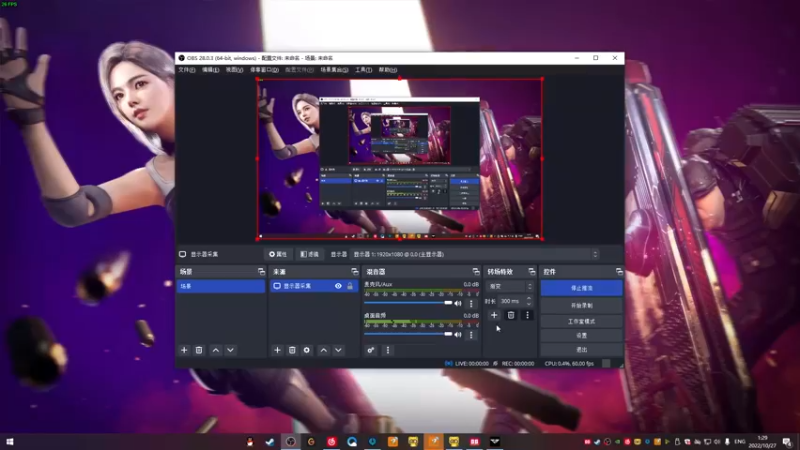
Task: Undock the Controls panel
Action: pos(619,271)
